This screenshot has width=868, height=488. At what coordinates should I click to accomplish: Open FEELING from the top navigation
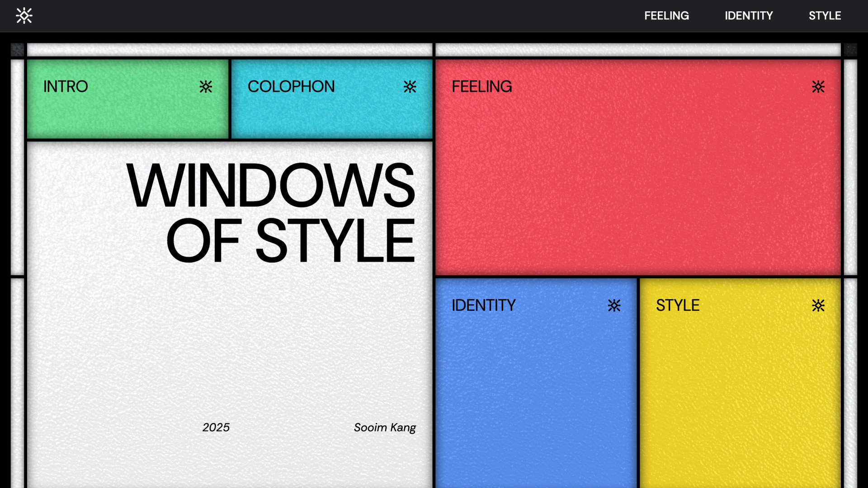[666, 16]
